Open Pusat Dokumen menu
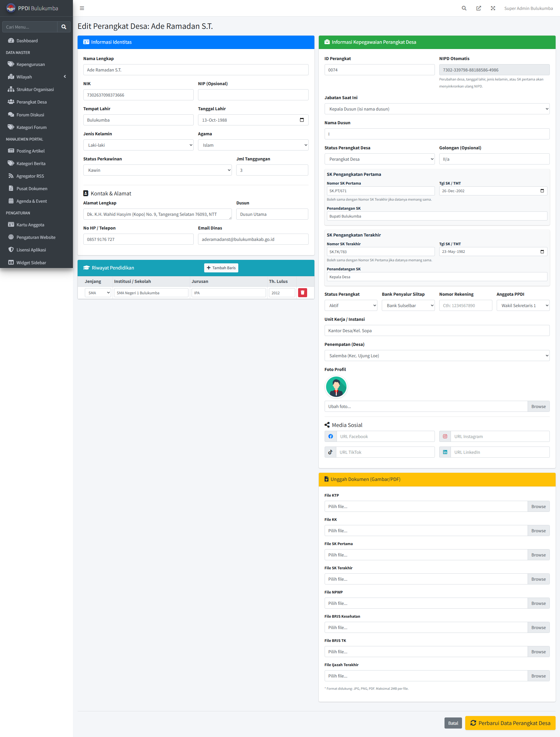The height and width of the screenshot is (737, 560). 36,189
